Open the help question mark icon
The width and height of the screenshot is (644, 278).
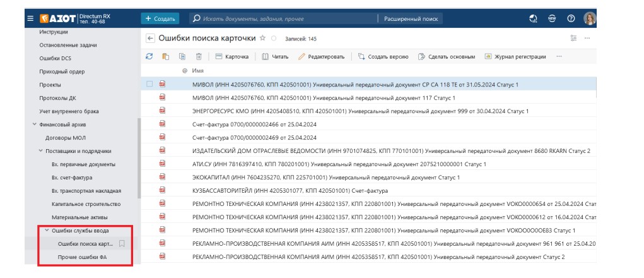[x=571, y=18]
